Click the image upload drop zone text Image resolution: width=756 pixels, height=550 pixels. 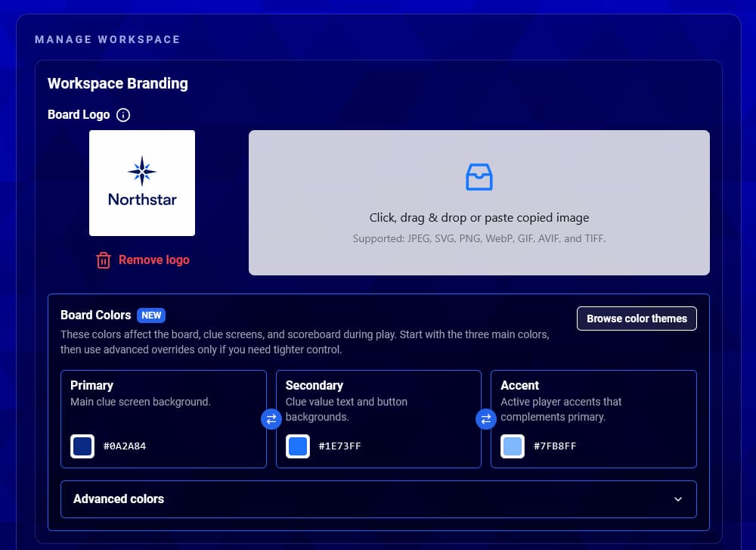(x=479, y=218)
